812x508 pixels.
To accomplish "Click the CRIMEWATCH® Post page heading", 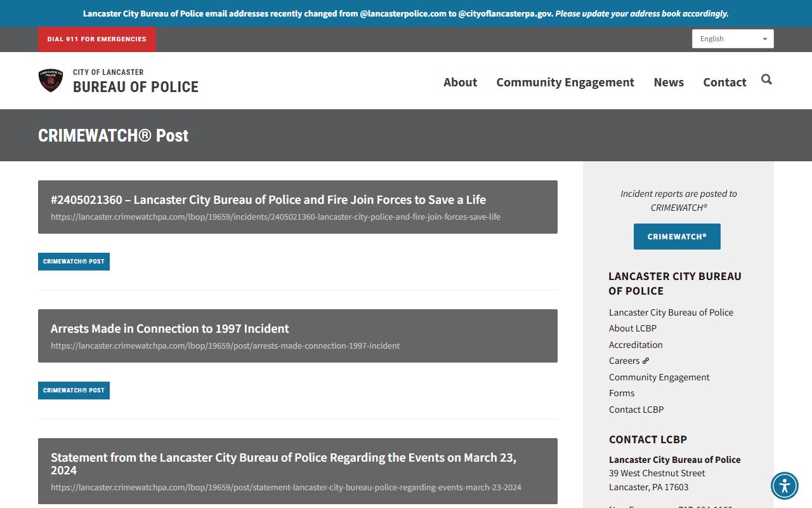I will [114, 135].
